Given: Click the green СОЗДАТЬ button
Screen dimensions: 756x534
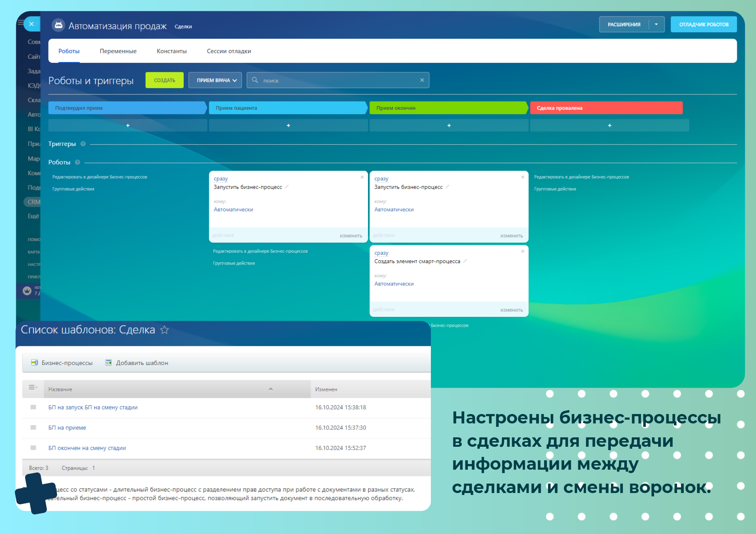Looking at the screenshot, I should pos(164,80).
